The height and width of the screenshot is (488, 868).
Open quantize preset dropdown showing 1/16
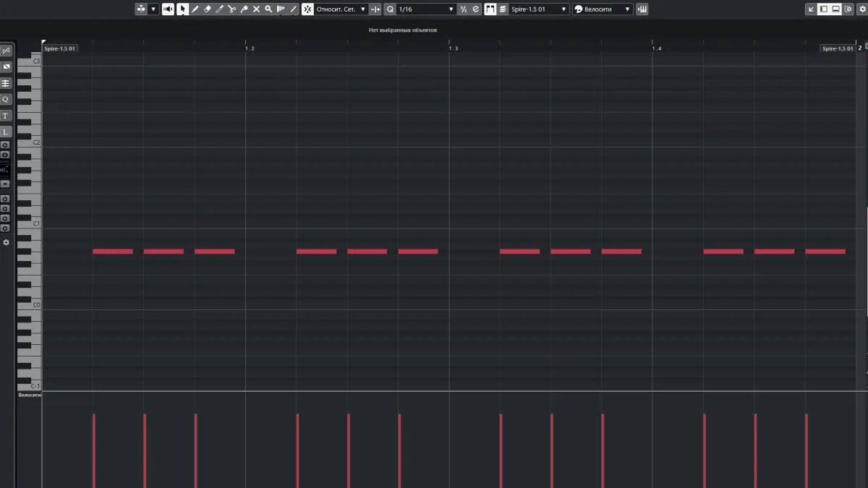pos(427,9)
